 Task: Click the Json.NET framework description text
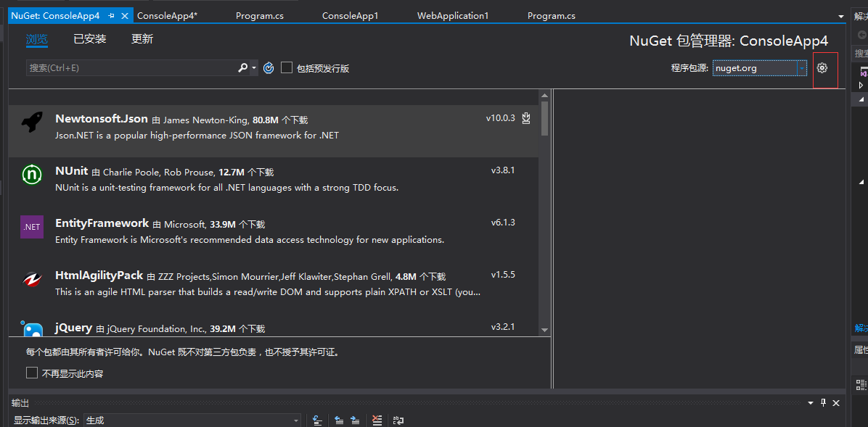197,135
